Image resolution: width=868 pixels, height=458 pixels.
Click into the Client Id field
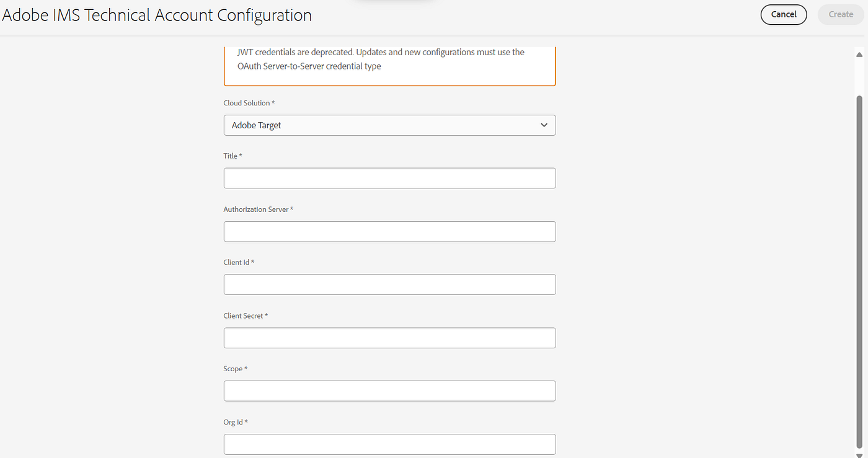point(389,284)
